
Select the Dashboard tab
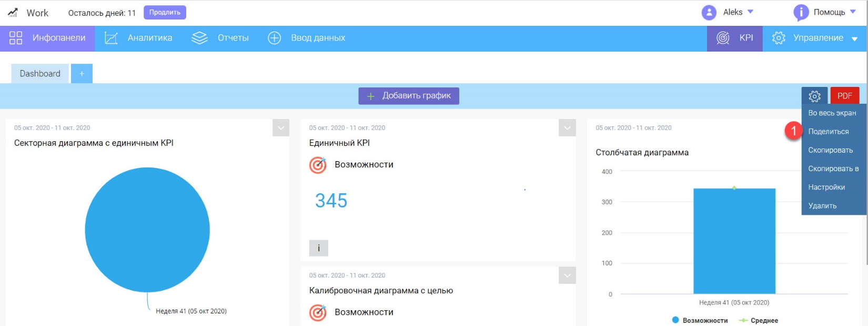(40, 74)
